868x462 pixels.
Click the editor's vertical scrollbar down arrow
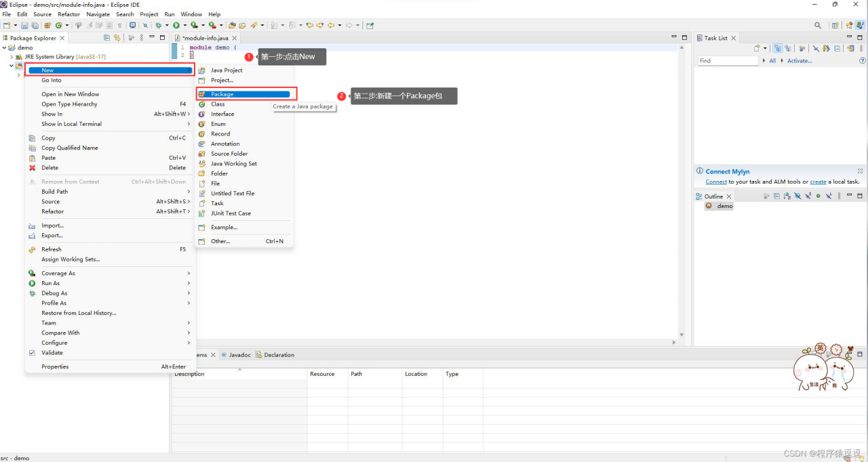(x=682, y=334)
